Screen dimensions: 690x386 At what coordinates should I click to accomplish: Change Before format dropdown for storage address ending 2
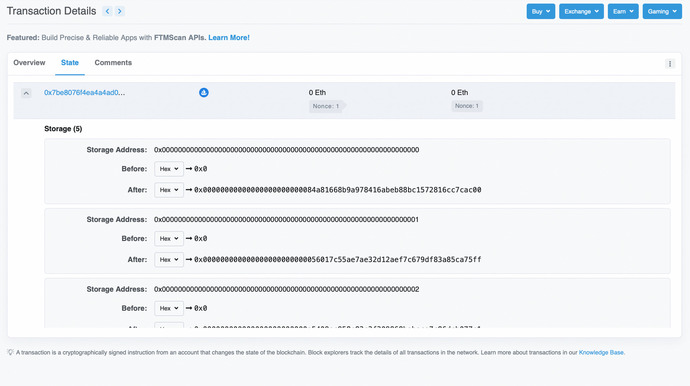click(169, 308)
